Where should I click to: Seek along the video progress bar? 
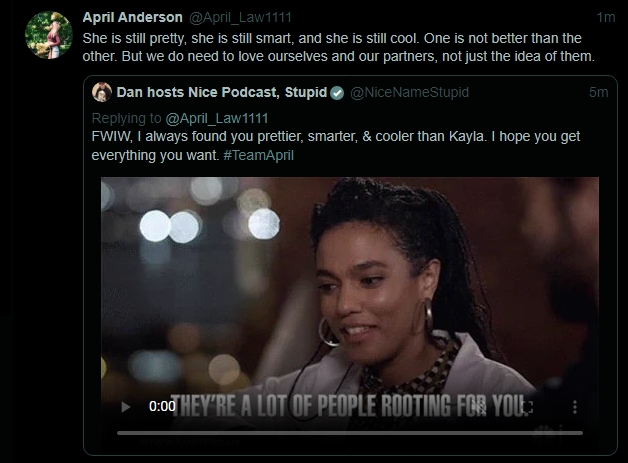[x=350, y=433]
